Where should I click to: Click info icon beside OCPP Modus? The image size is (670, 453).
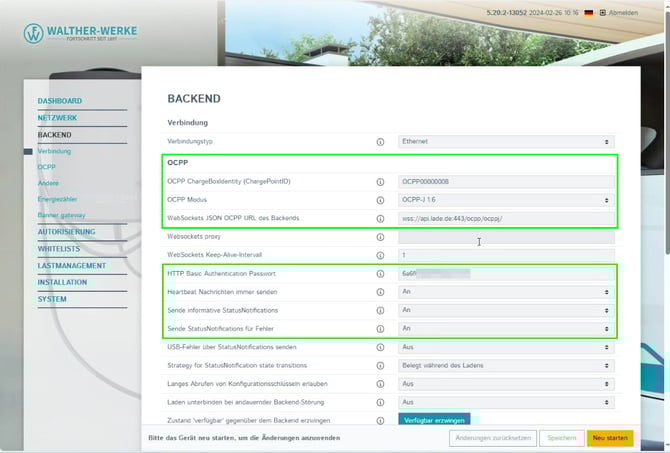[380, 200]
